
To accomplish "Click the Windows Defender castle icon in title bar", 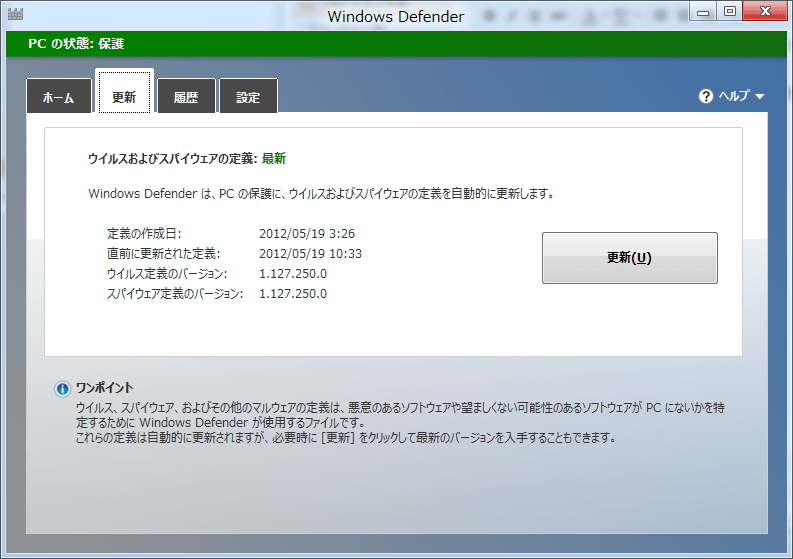I will [16, 14].
